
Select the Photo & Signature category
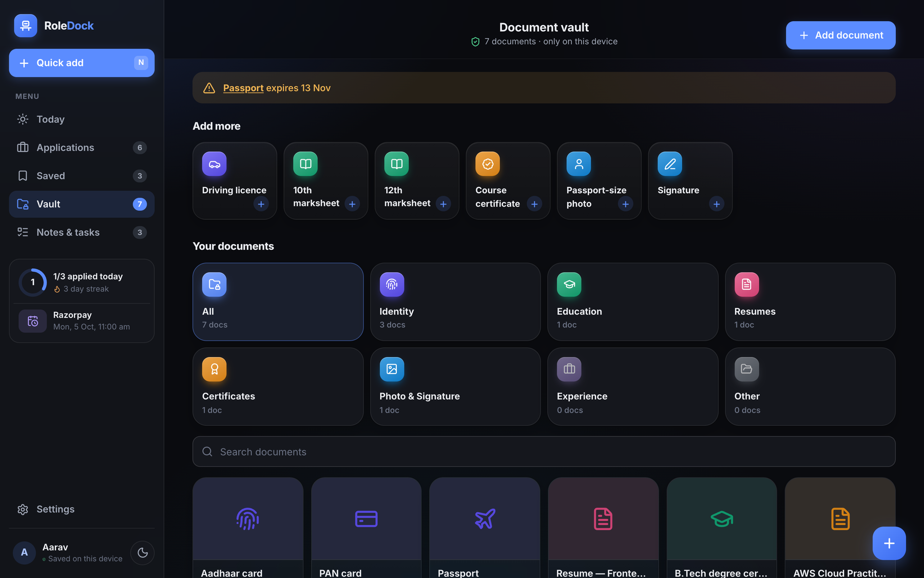coord(455,386)
